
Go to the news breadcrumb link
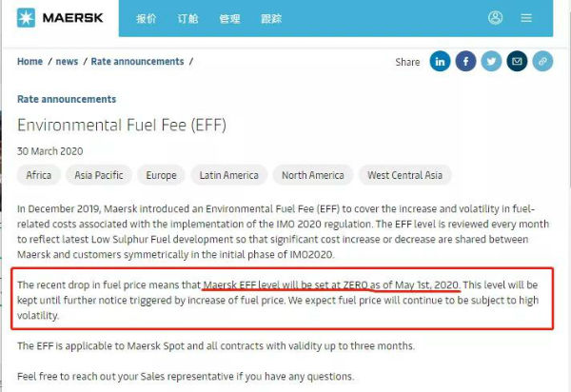coord(67,62)
